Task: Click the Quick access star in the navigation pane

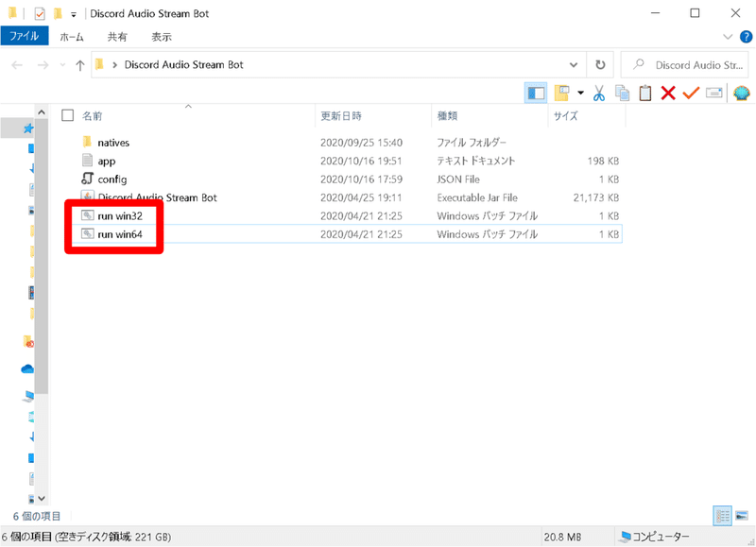Action: 28,128
